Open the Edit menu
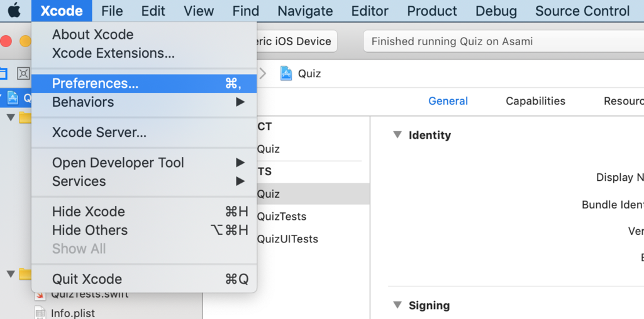The height and width of the screenshot is (319, 644). 153,11
